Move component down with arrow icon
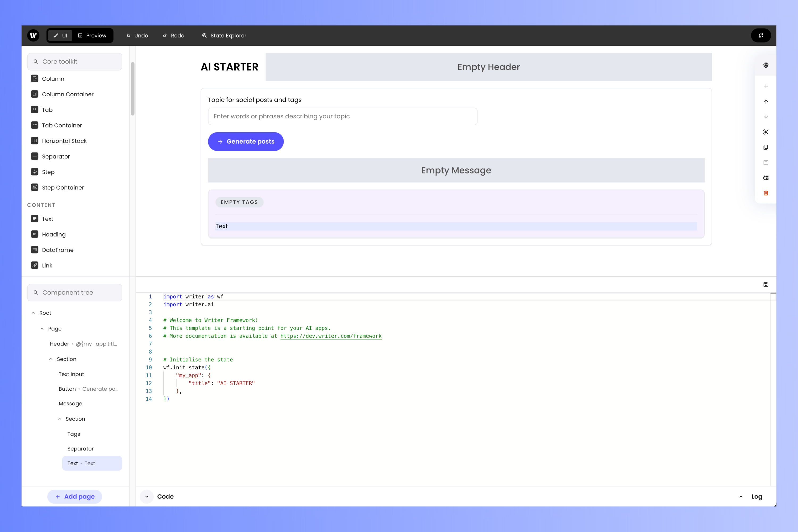The height and width of the screenshot is (532, 798). pos(766,117)
